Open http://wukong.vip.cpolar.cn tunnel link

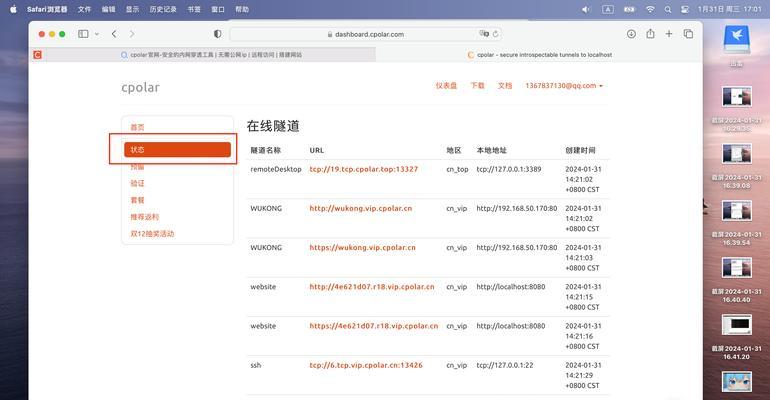click(360, 208)
